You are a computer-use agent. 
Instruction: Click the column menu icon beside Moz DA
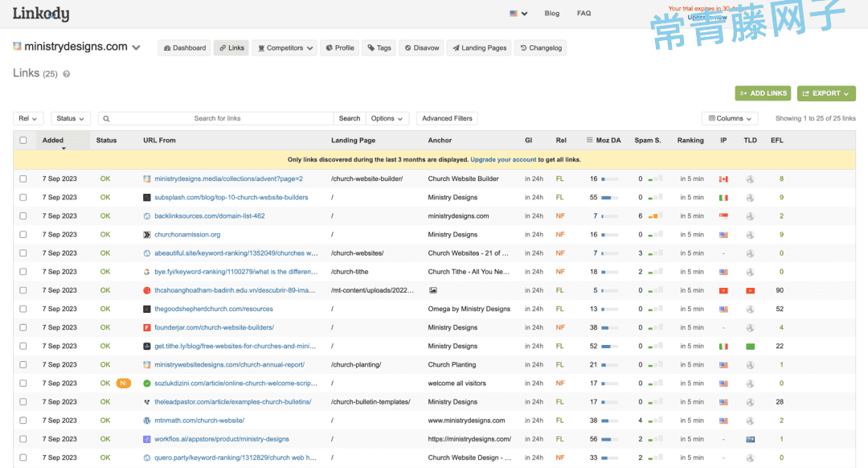pos(590,140)
